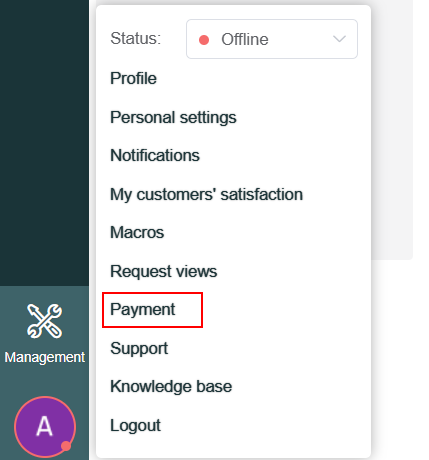
Task: Click the red status dot on avatar
Action: click(66, 446)
